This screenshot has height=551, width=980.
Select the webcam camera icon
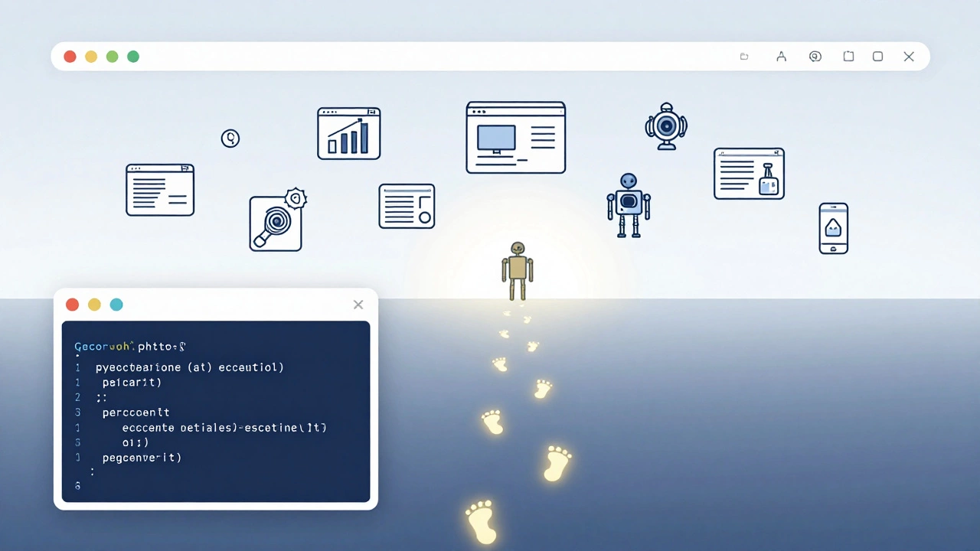point(665,126)
